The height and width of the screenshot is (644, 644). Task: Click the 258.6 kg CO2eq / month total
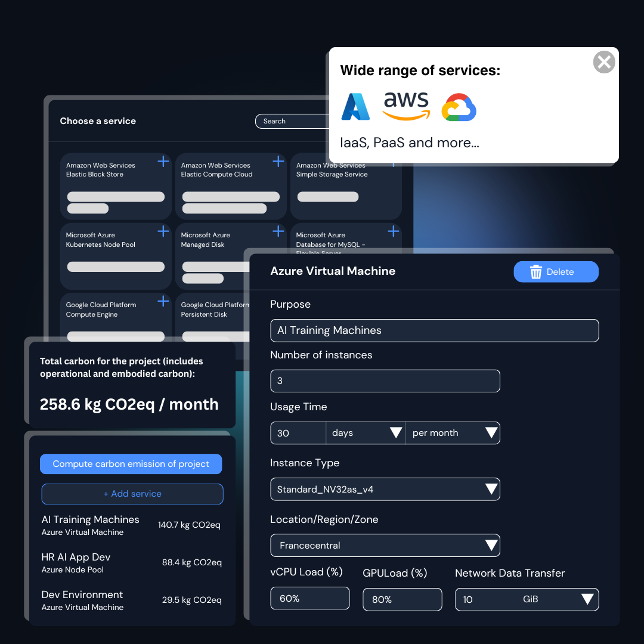(129, 404)
